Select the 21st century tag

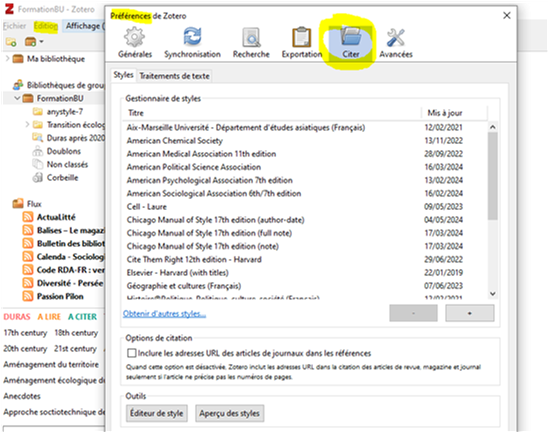(75, 348)
